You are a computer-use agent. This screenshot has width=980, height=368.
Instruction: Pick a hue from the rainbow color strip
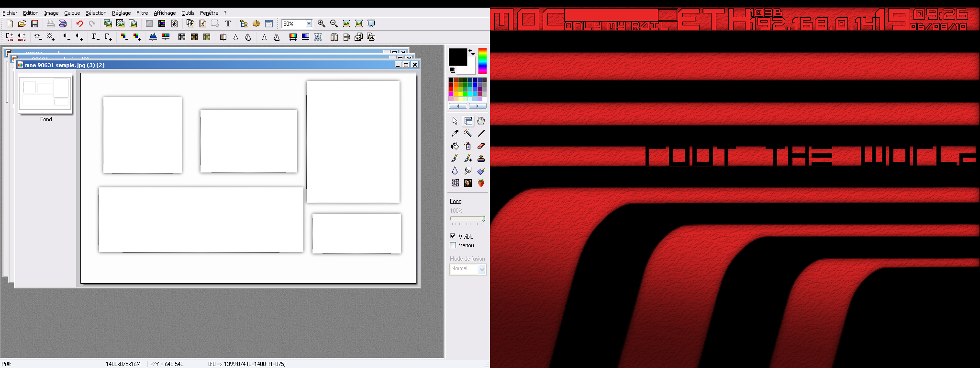(x=482, y=61)
